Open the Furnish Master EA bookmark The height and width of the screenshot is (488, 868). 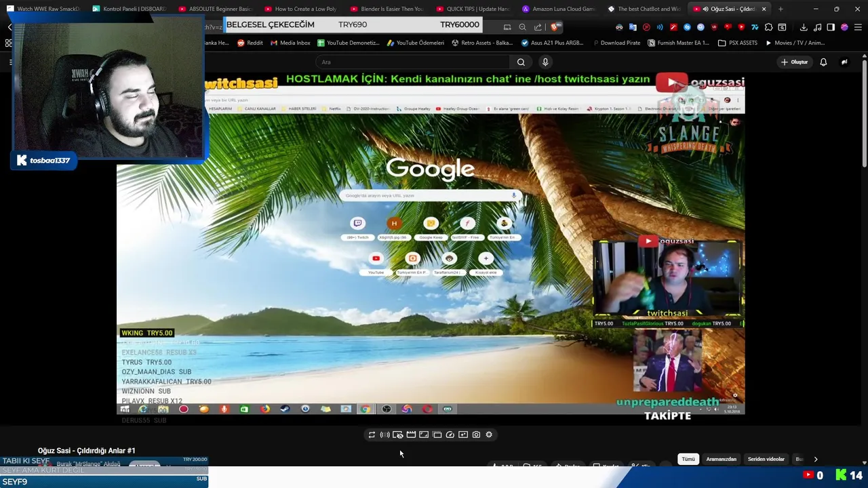678,43
